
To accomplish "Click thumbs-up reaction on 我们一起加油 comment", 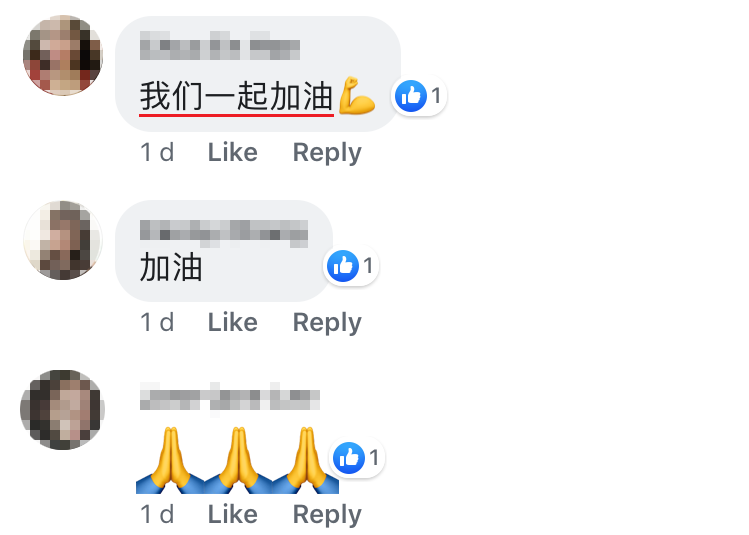I will pos(419,96).
